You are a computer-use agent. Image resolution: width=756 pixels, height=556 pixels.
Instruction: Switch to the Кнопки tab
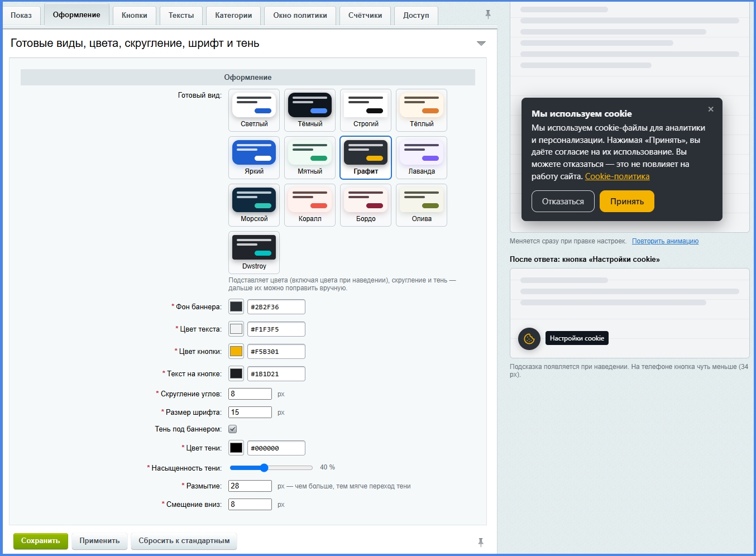(x=135, y=15)
